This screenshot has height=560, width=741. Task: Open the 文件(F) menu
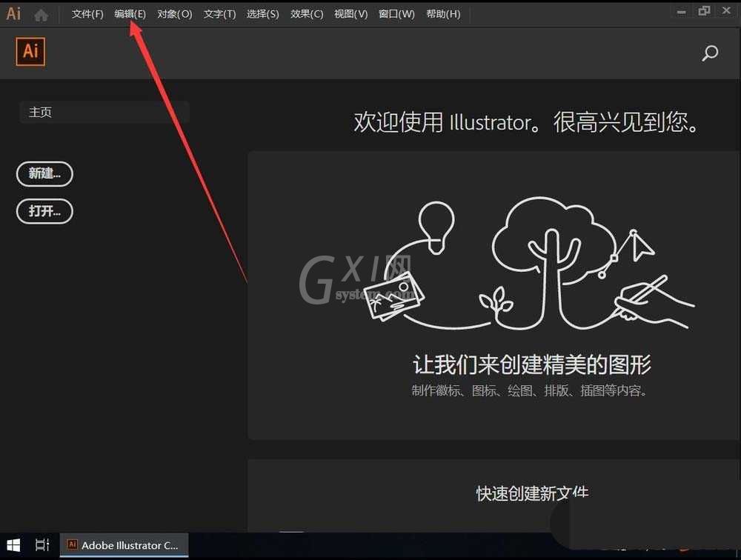point(87,14)
